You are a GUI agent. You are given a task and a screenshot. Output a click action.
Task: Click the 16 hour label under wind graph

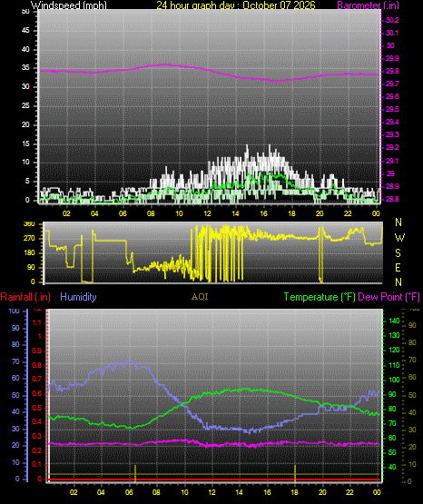click(263, 213)
